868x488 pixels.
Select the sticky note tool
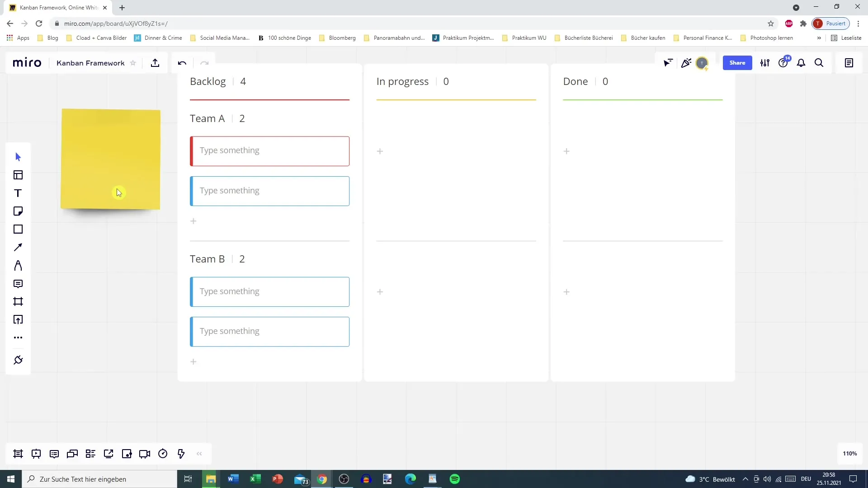point(18,211)
